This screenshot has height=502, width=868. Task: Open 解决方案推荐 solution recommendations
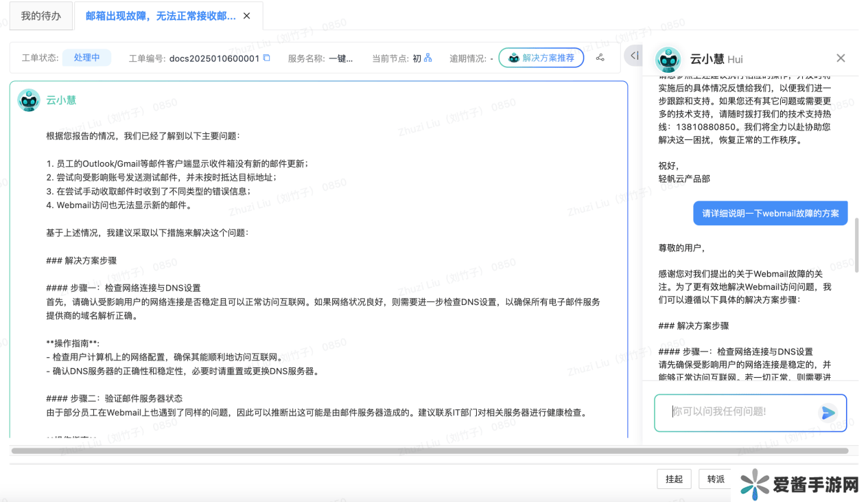pos(541,58)
